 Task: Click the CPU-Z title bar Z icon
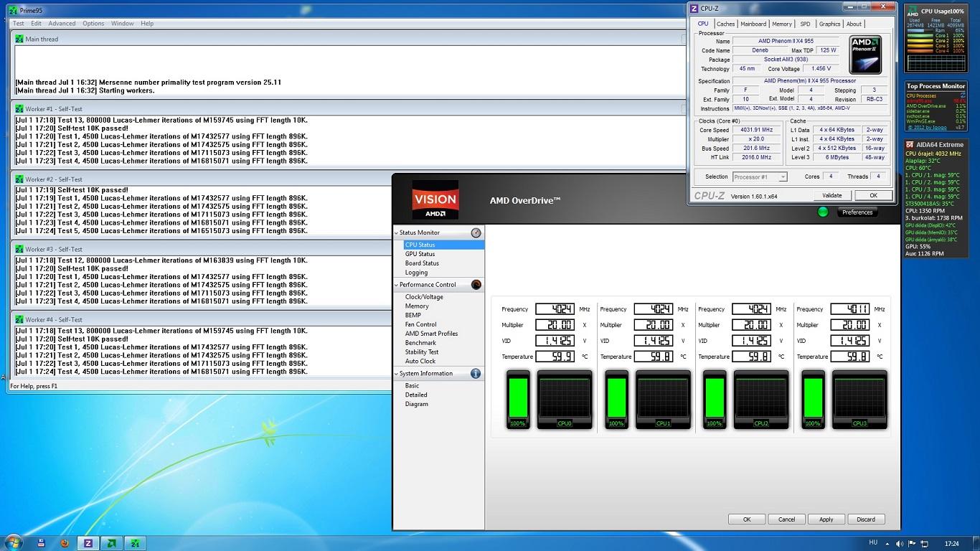click(x=694, y=8)
